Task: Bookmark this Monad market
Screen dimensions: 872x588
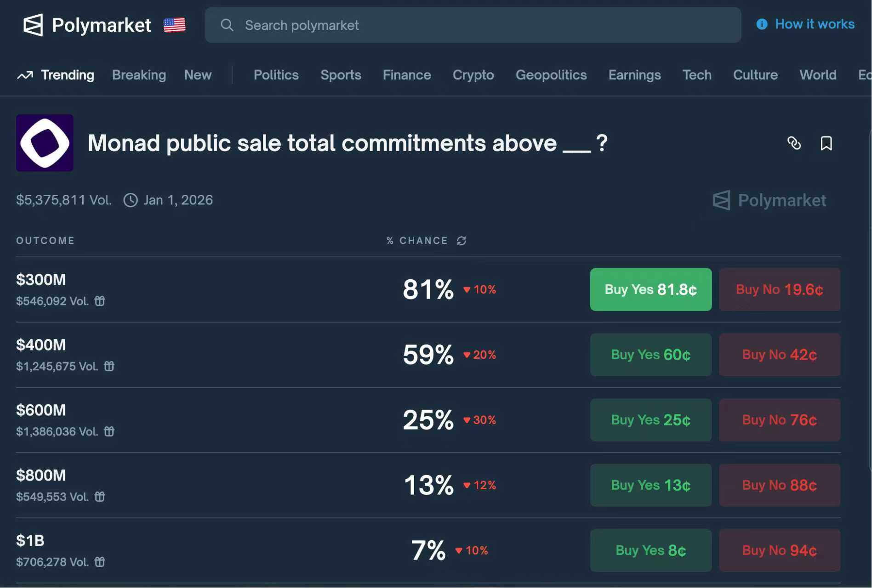Action: coord(826,144)
